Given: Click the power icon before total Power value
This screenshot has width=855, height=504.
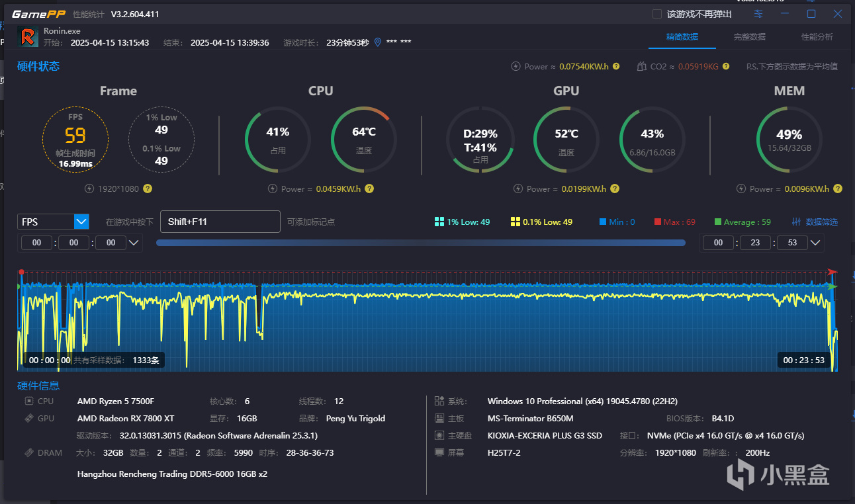Looking at the screenshot, I should click(516, 66).
